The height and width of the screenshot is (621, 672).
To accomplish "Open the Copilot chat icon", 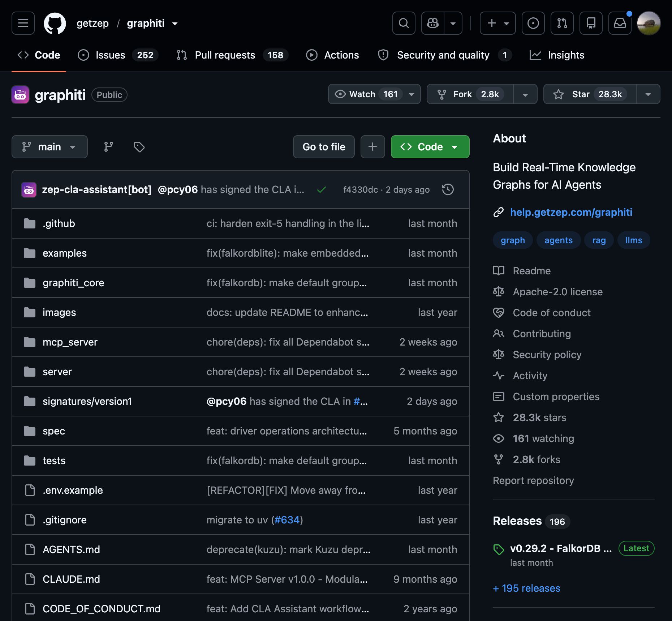I will point(433,23).
